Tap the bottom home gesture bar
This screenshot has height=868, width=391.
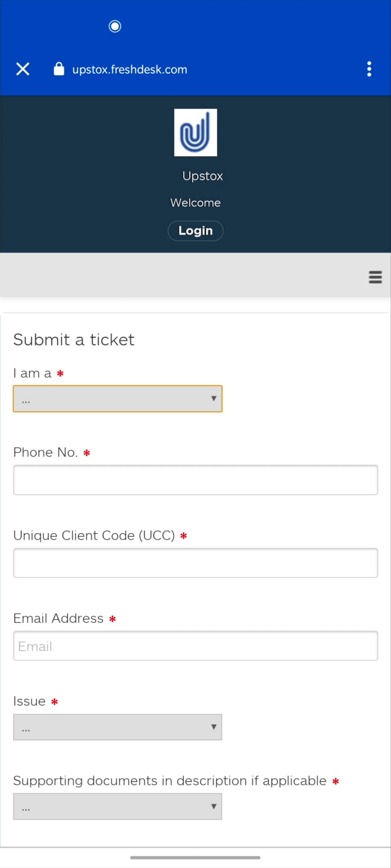coord(195,858)
